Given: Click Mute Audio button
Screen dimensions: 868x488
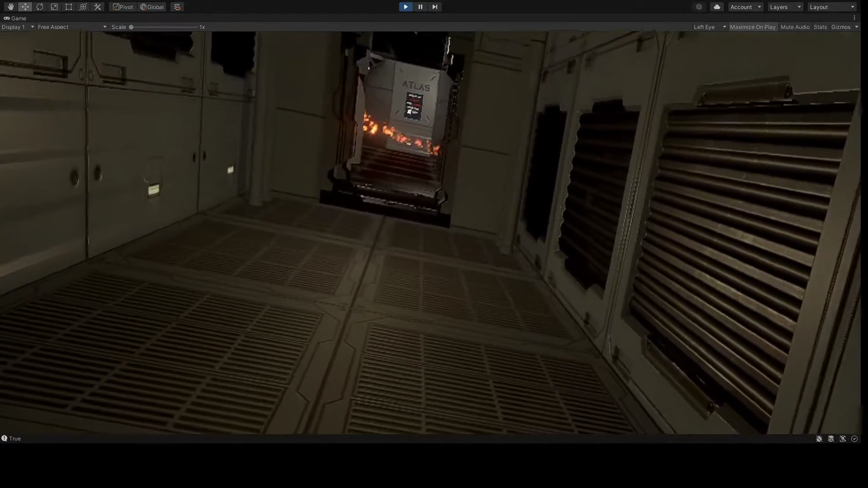Looking at the screenshot, I should [x=795, y=27].
